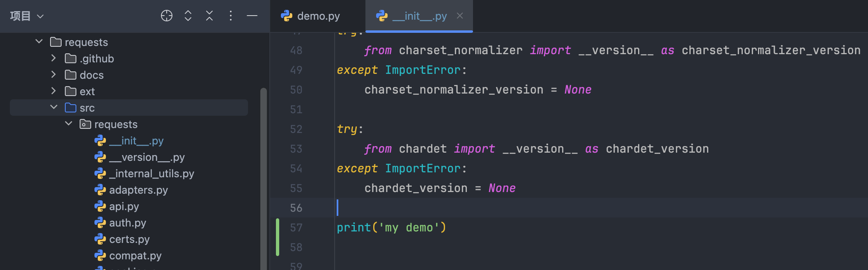868x270 pixels.
Task: Collapse the src folder chevron
Action: (x=54, y=108)
